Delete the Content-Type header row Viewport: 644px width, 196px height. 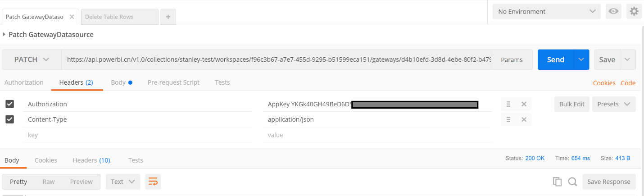pyautogui.click(x=524, y=119)
